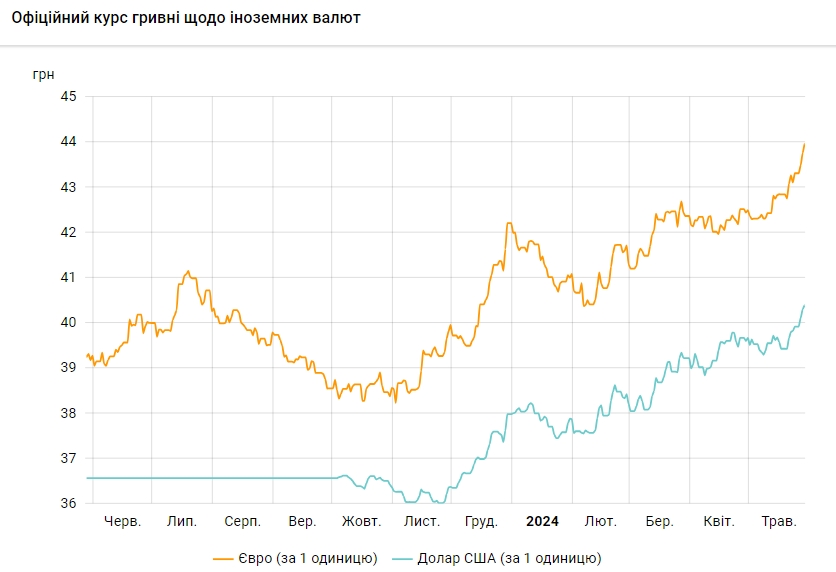Select the Вер. month label
Image resolution: width=836 pixels, height=572 pixels.
pos(302,521)
